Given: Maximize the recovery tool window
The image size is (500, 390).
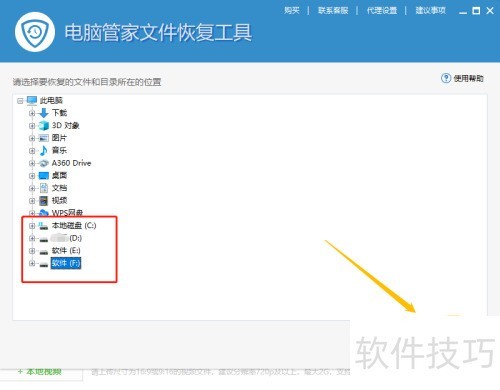Looking at the screenshot, I should click(476, 11).
